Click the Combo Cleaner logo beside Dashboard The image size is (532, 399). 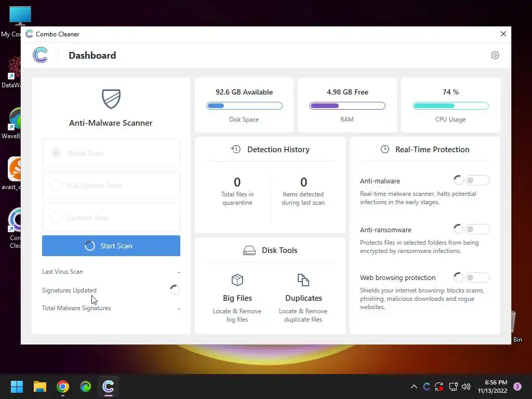40,55
